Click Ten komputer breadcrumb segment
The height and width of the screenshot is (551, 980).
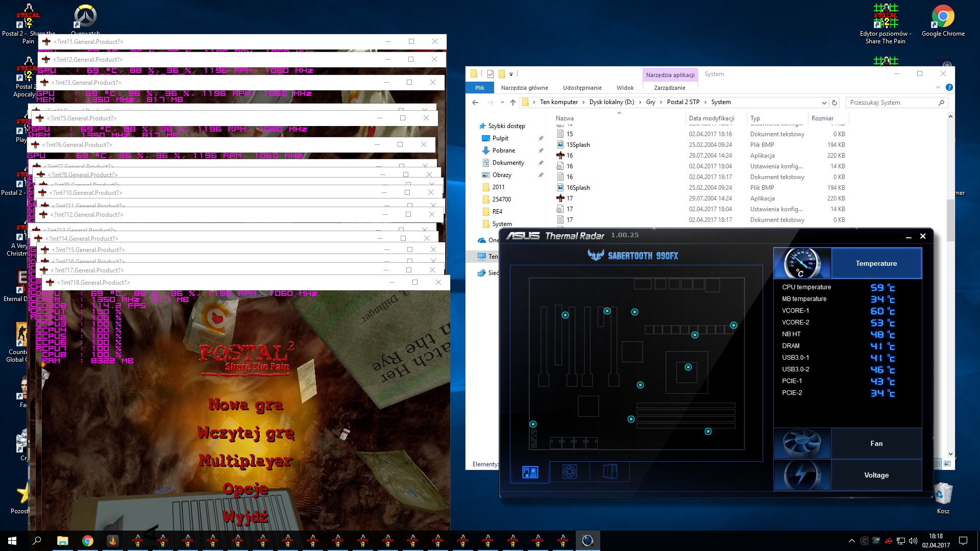559,102
